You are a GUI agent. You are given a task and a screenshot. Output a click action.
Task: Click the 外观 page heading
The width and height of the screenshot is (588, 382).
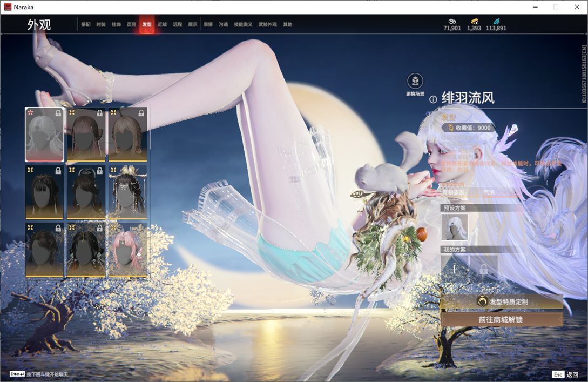(39, 25)
